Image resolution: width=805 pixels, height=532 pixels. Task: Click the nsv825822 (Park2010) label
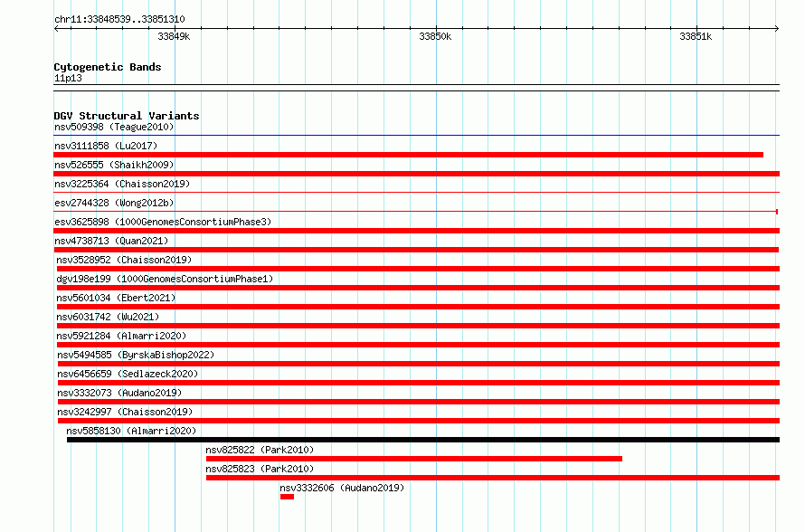point(260,450)
